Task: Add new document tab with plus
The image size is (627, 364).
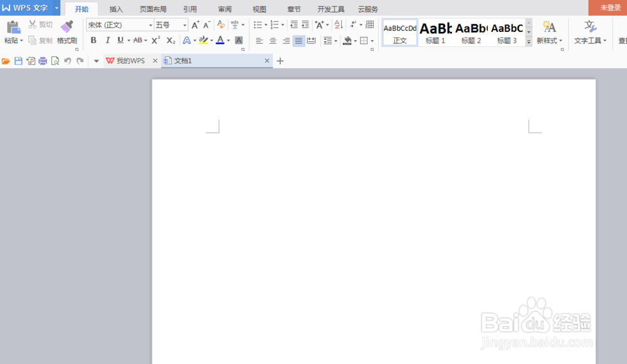Action: click(x=280, y=61)
